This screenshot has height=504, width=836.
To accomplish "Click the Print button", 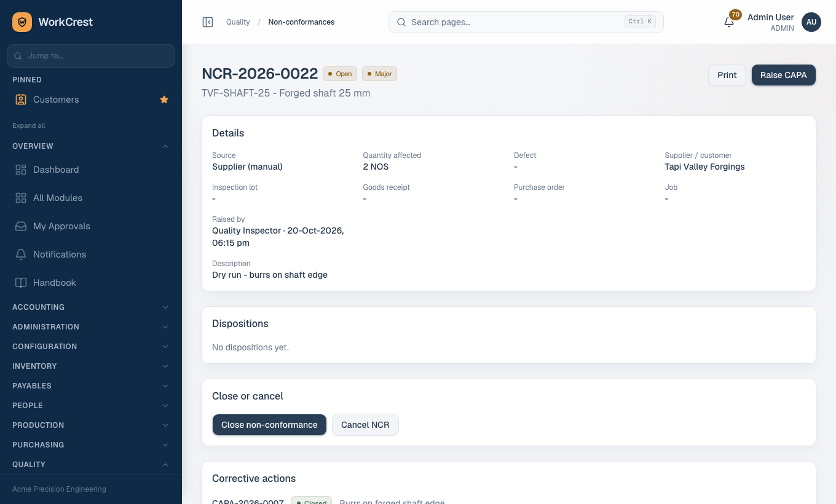I will point(727,75).
